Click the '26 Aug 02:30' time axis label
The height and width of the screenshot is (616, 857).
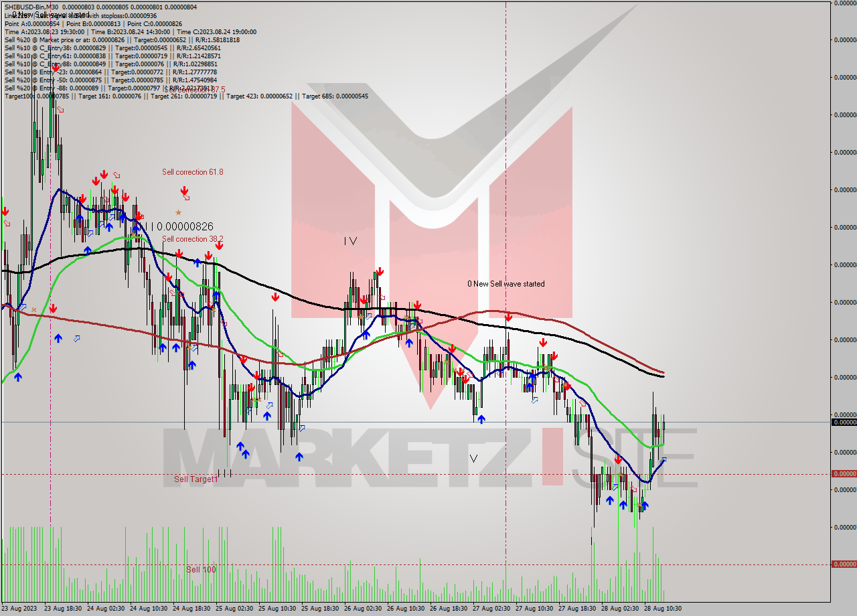tap(363, 609)
